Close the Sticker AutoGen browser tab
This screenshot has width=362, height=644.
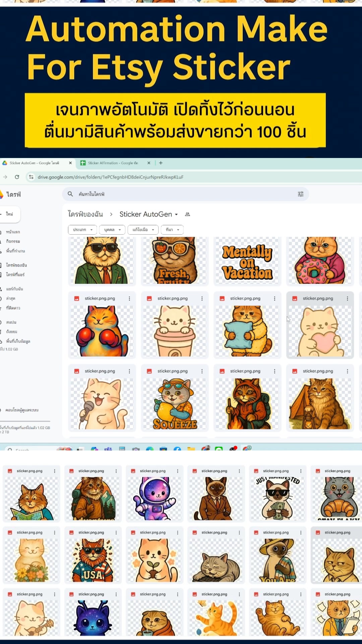coord(70,163)
